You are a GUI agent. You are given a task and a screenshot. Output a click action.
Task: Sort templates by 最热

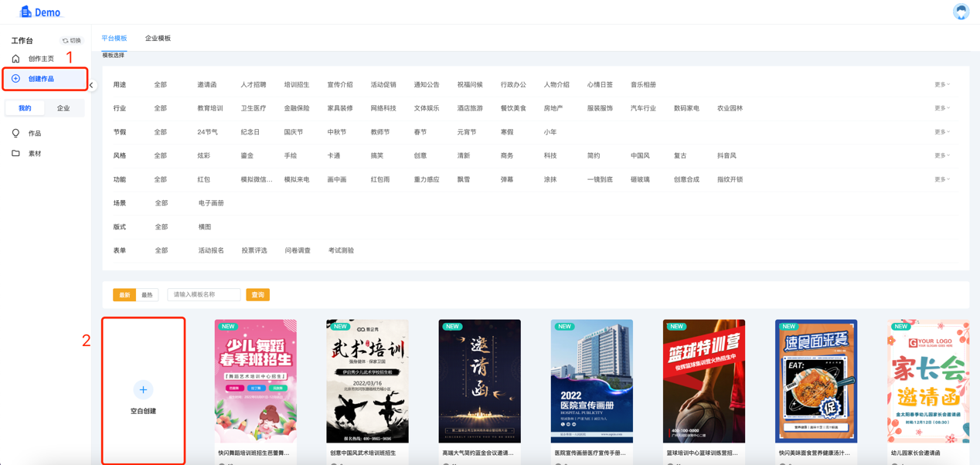click(x=147, y=295)
